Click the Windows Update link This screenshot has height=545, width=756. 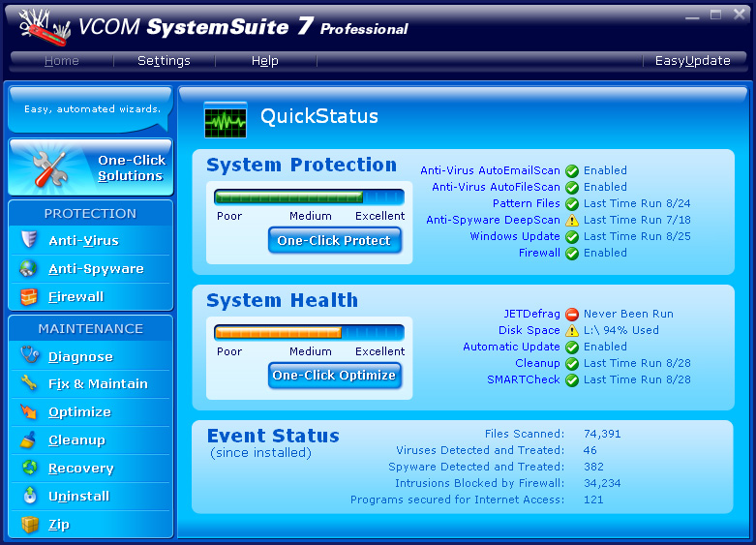[x=514, y=236]
